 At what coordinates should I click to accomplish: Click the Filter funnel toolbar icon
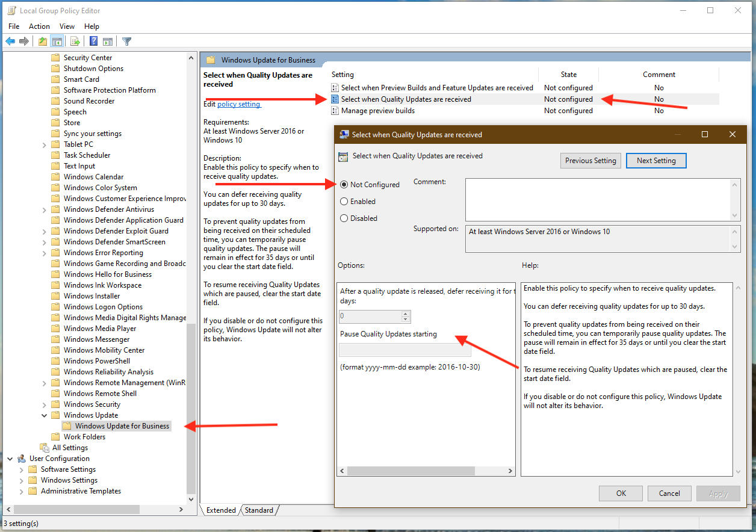pyautogui.click(x=126, y=42)
